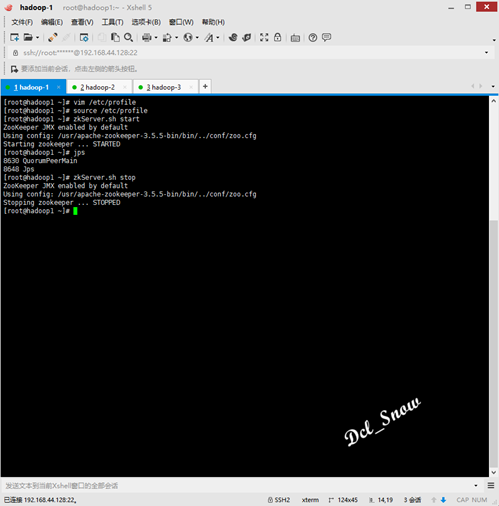Click the file transfer toolbar icon

(x=167, y=38)
